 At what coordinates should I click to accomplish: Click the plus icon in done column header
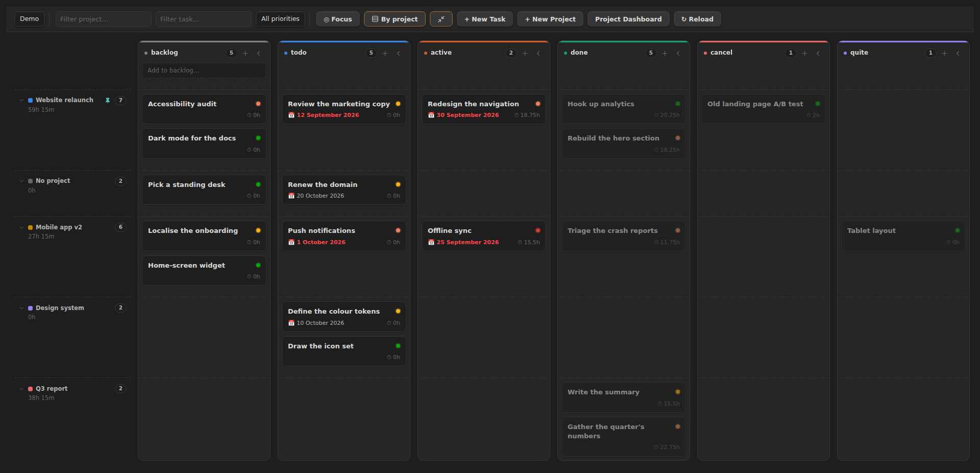[x=665, y=53]
